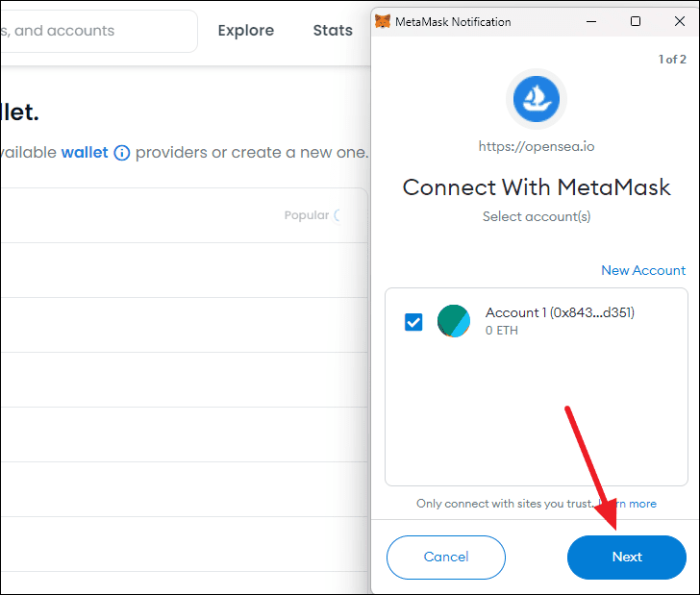700x595 pixels.
Task: Minimize the MetaMask Notification window
Action: pos(591,21)
